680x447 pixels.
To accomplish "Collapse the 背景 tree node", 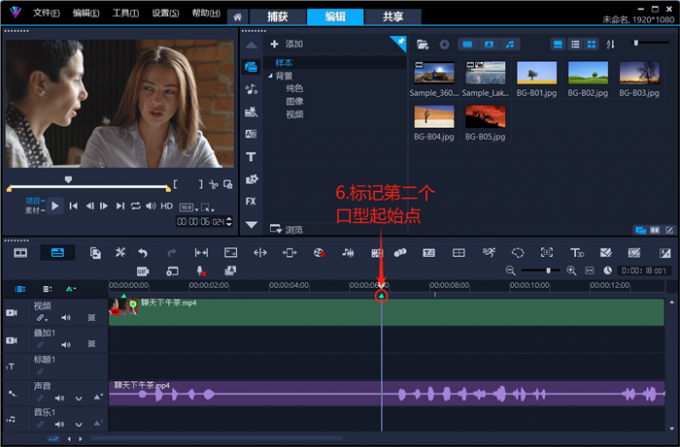I will 271,76.
